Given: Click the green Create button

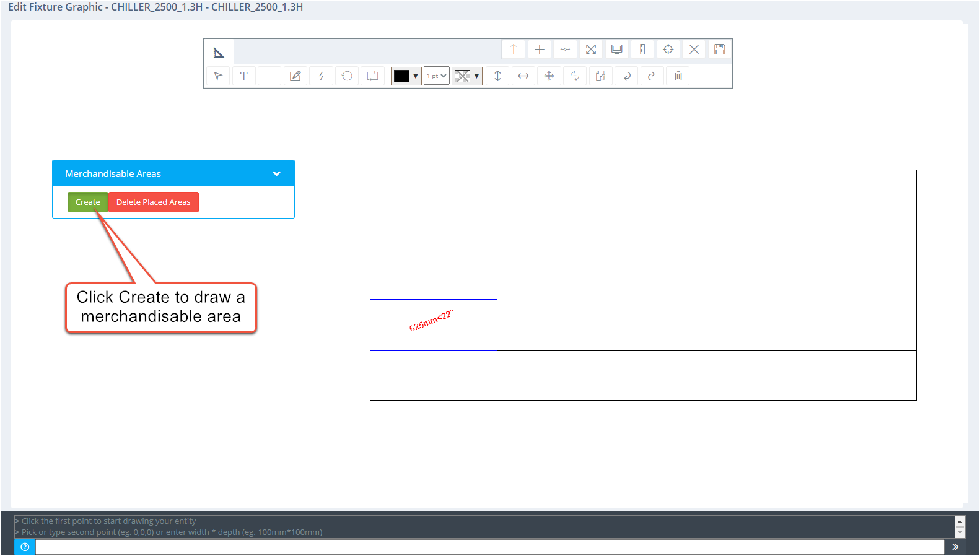Looking at the screenshot, I should point(88,202).
